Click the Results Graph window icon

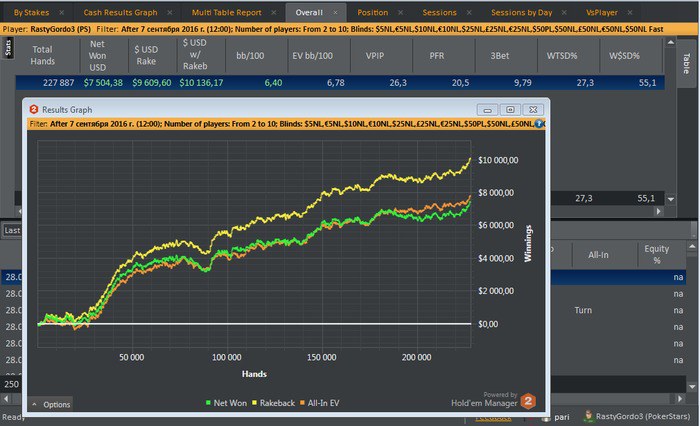tap(33, 108)
